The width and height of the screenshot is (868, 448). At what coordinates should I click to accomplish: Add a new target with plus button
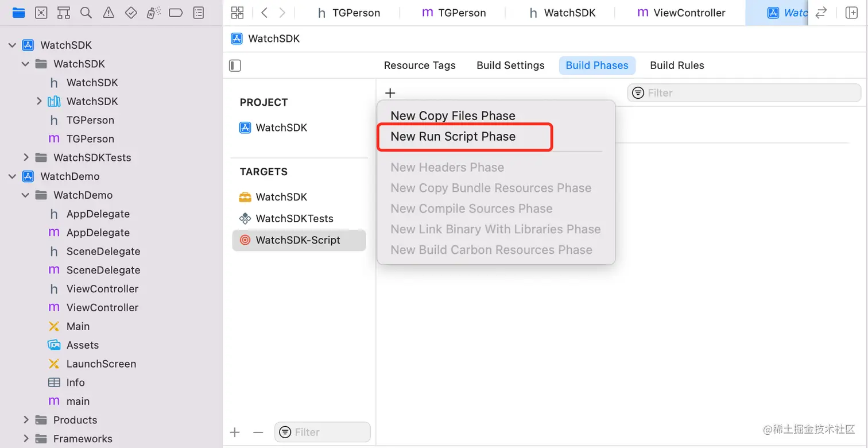[x=234, y=432]
